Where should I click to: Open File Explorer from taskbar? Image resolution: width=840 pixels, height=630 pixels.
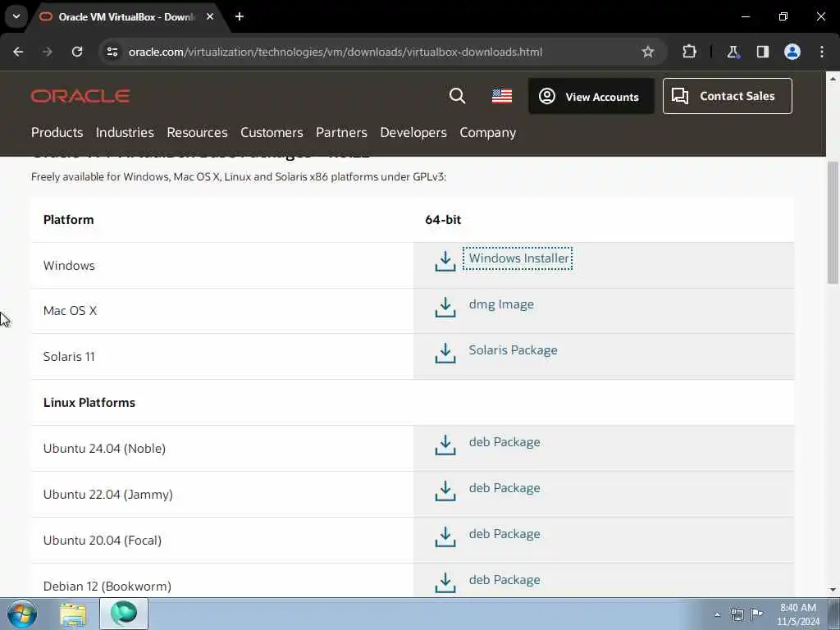73,614
